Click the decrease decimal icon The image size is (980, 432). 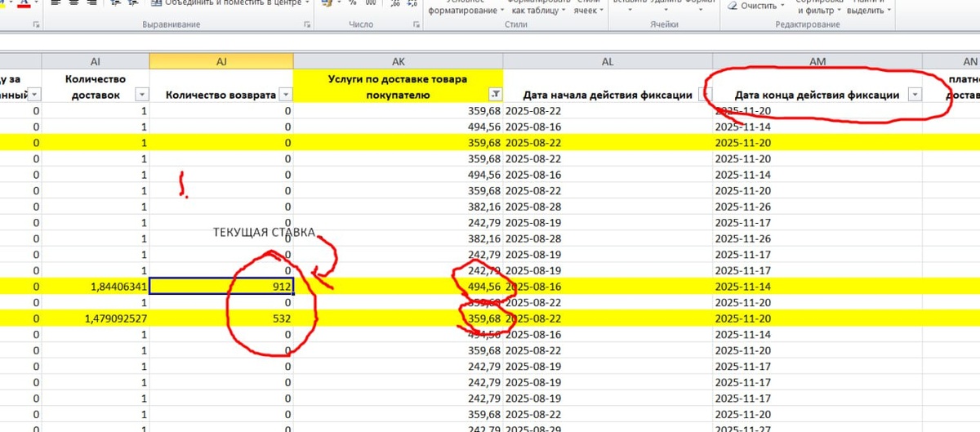pyautogui.click(x=412, y=3)
